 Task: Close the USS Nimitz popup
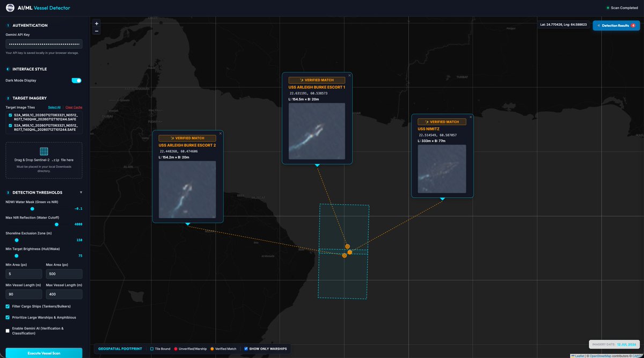[x=471, y=117]
